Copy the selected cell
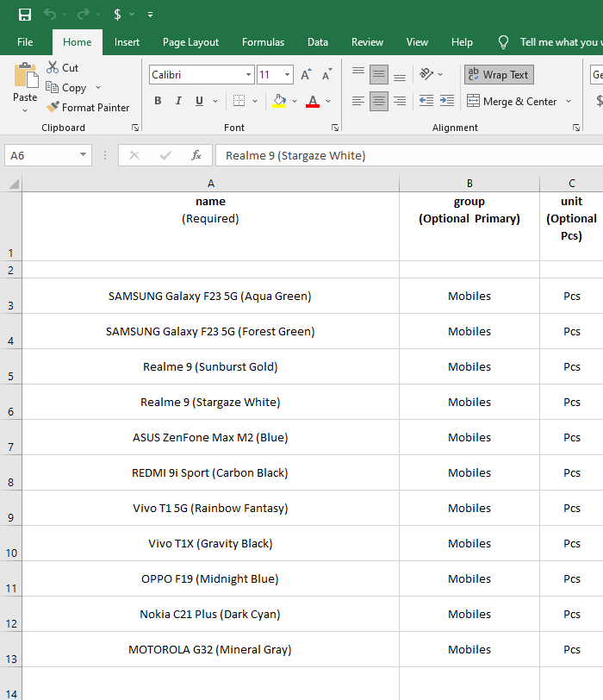 pos(66,88)
